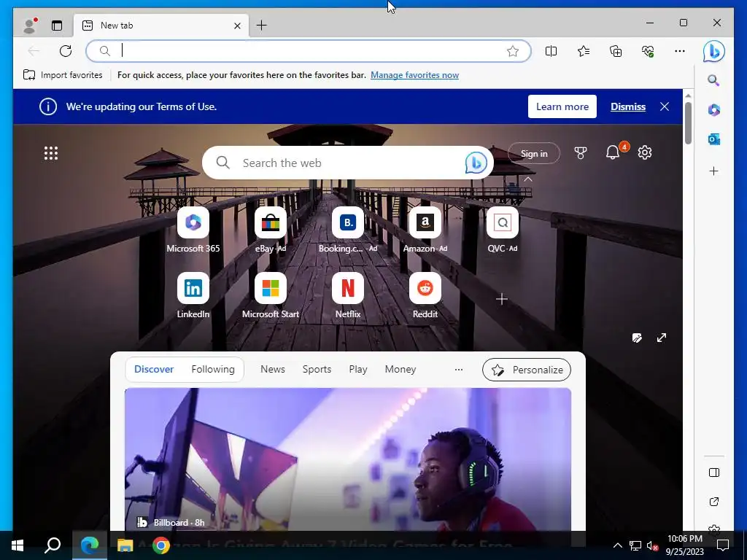Open Microsoft Rewards trophy icon
747x560 pixels.
580,153
